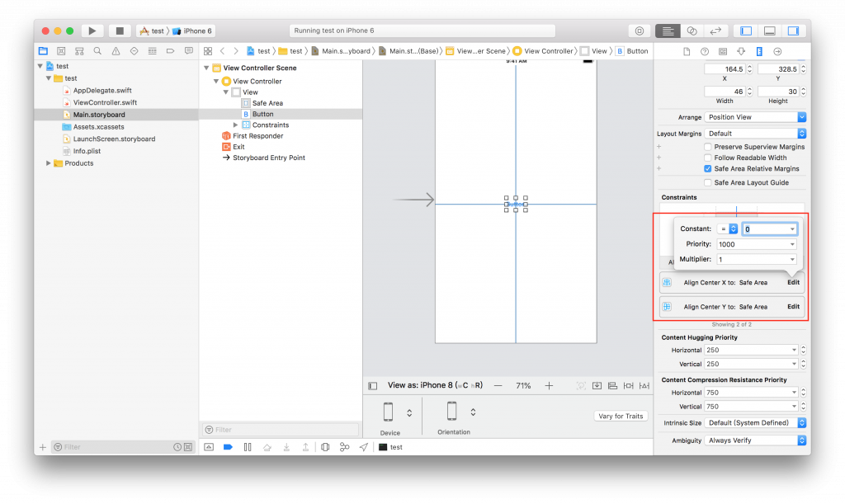Go forward in the editor history

pyautogui.click(x=236, y=51)
